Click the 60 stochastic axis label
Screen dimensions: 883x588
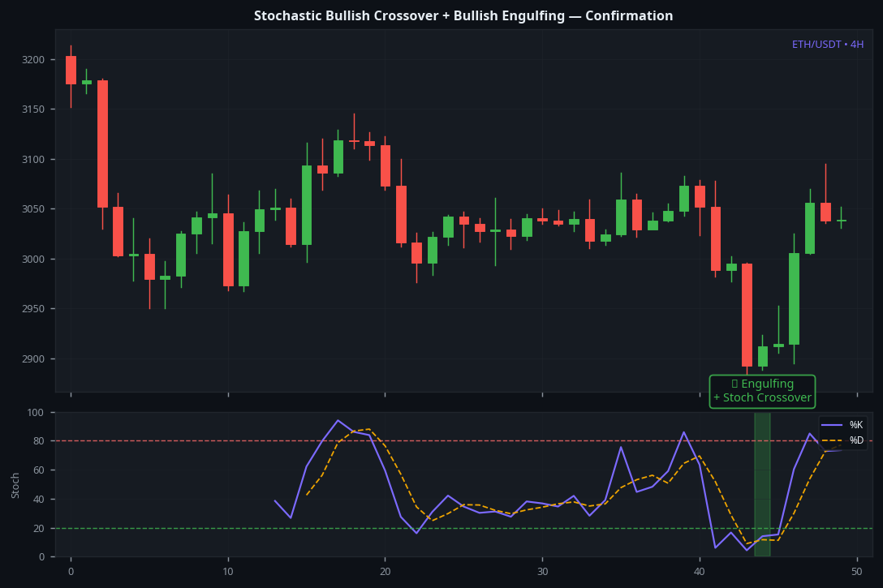38,470
